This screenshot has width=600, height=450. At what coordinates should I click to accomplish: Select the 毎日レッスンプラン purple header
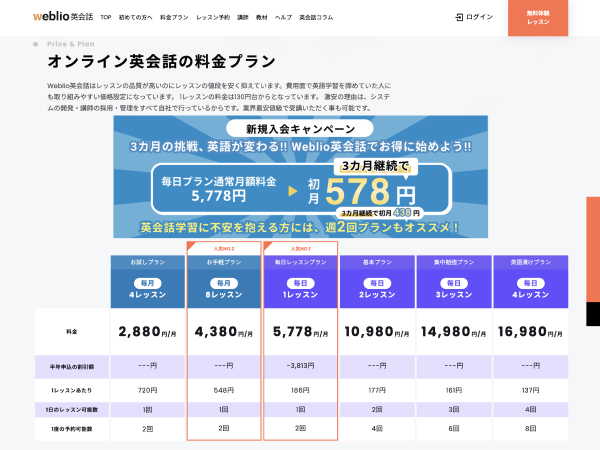(x=301, y=280)
